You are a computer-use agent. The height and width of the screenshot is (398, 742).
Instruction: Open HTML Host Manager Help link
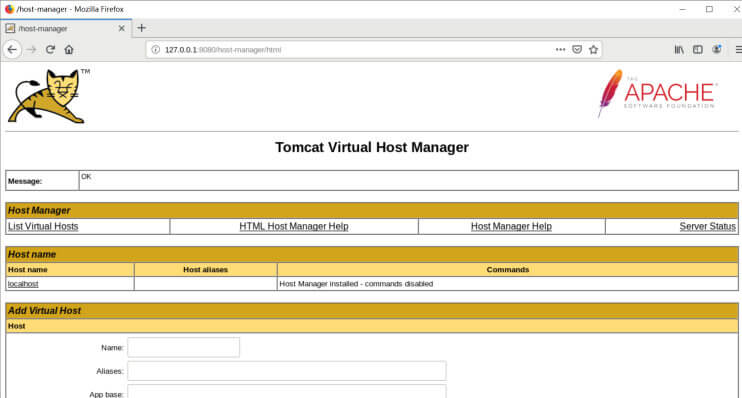pyautogui.click(x=294, y=226)
